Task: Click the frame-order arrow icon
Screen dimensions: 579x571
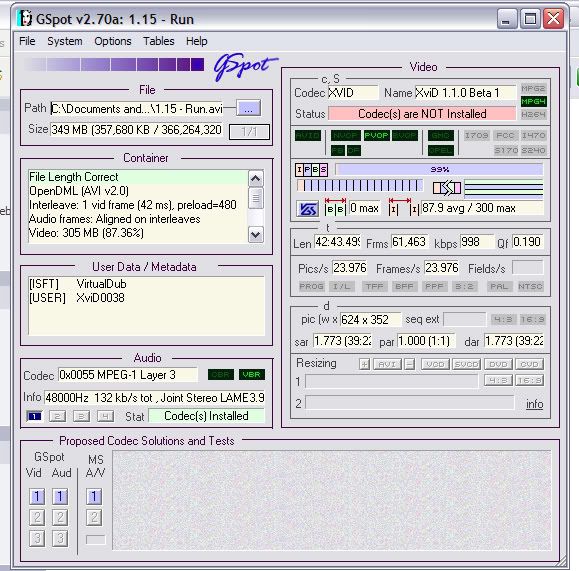Action: coord(447,188)
